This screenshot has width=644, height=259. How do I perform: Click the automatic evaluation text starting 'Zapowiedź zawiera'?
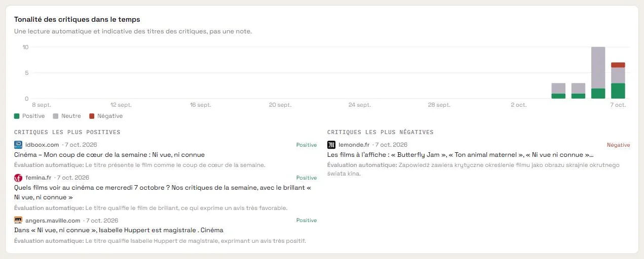point(473,169)
